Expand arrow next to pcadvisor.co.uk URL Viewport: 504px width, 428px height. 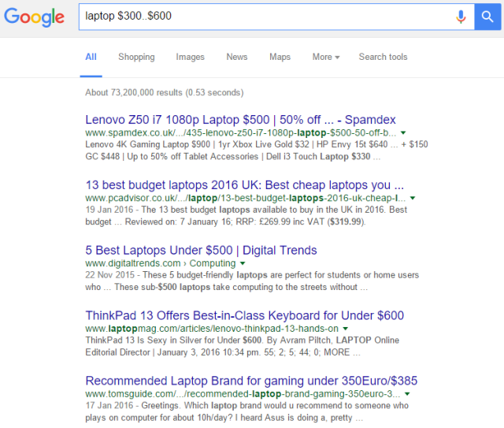pyautogui.click(x=413, y=198)
